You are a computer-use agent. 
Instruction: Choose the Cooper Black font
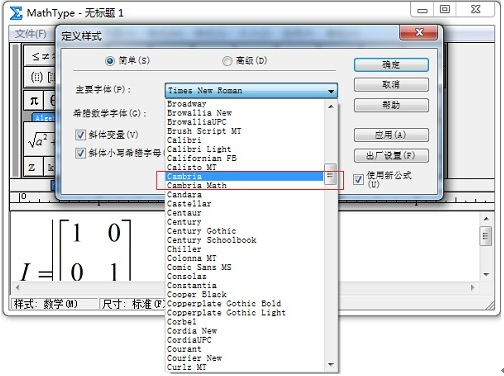[x=244, y=294]
